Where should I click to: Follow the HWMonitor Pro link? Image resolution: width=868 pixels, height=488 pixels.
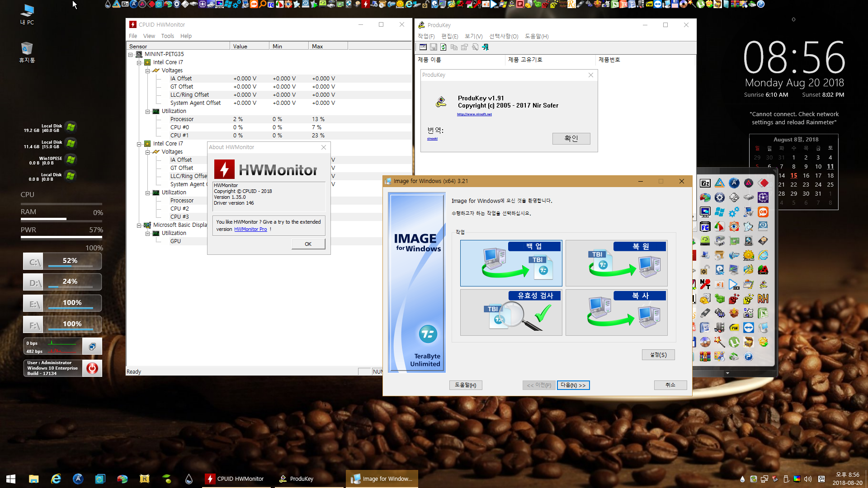[x=250, y=229]
